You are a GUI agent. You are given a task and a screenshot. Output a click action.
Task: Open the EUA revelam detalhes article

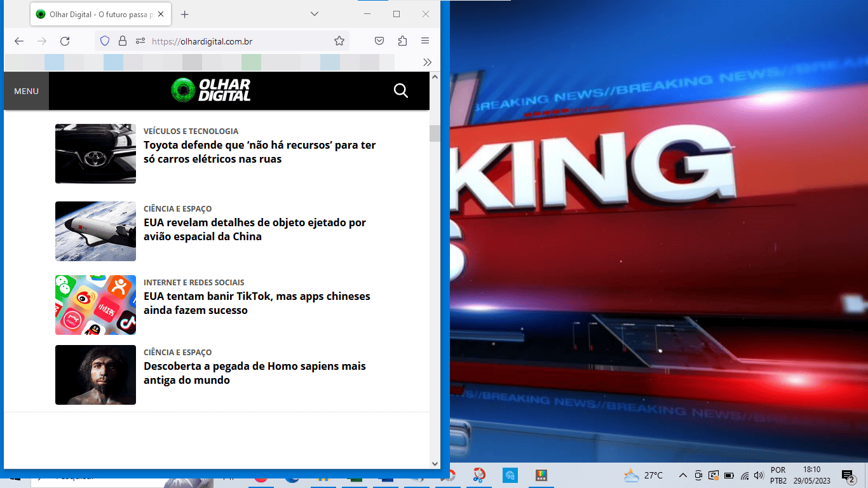coord(254,229)
